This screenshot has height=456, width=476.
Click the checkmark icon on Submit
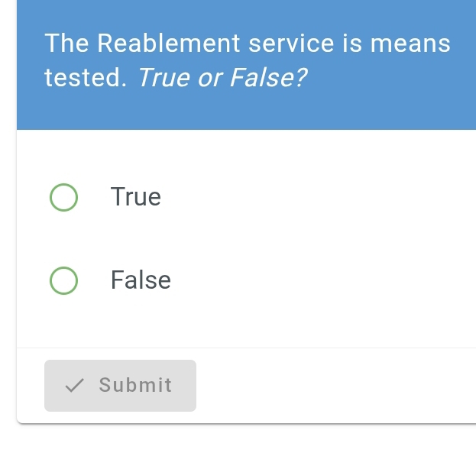coord(75,386)
